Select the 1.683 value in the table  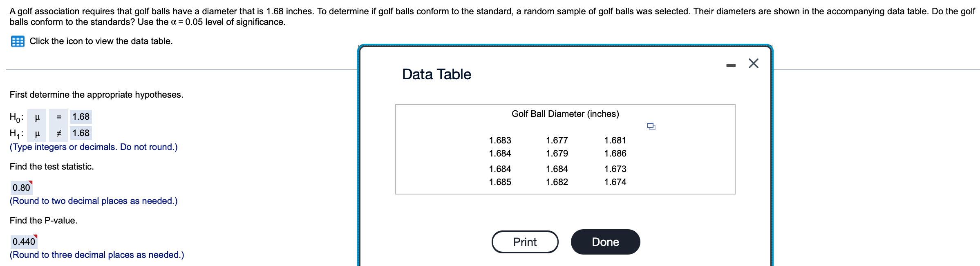500,141
